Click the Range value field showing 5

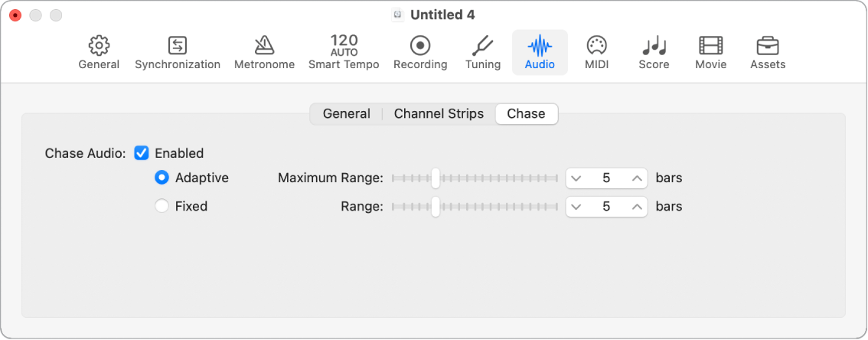[x=606, y=207]
